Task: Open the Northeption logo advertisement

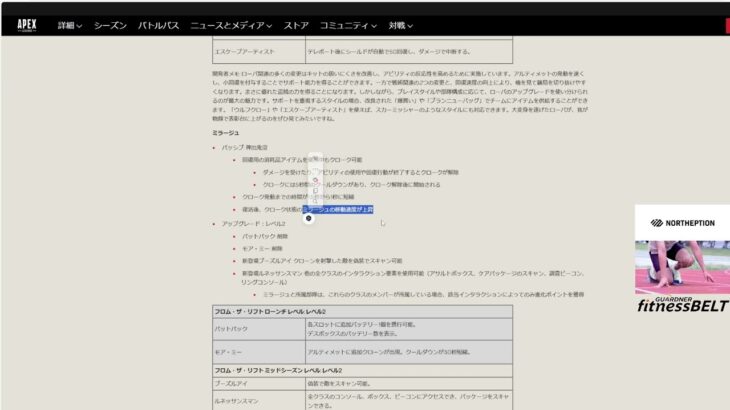Action: 682,223
